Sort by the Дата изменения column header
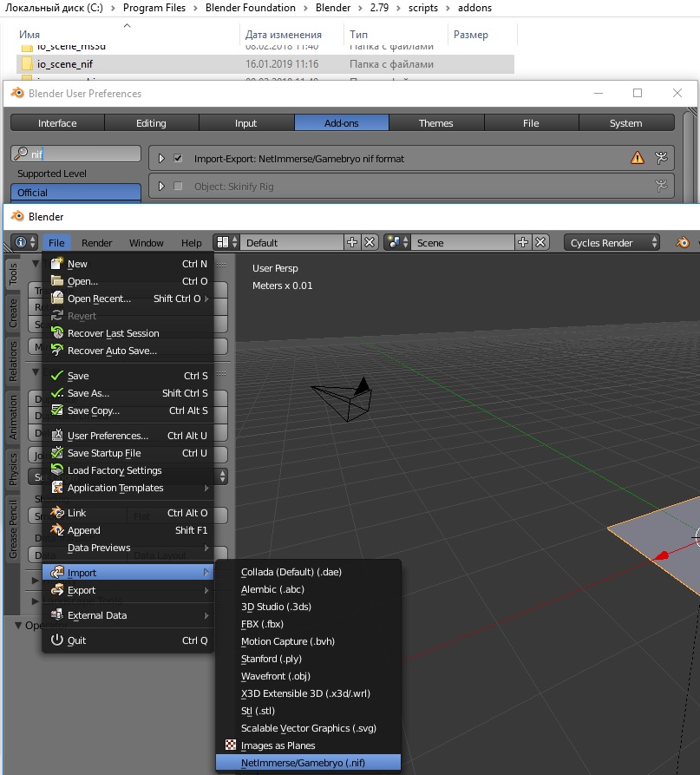Viewport: 700px width, 775px height. click(x=284, y=35)
